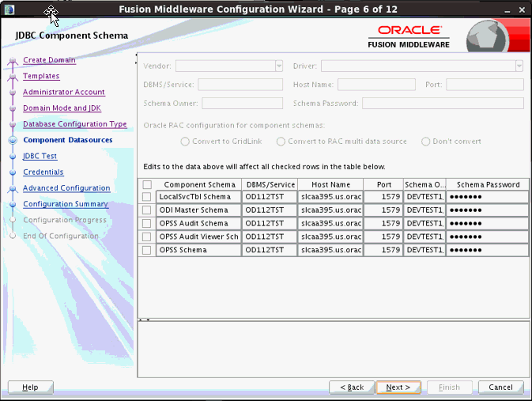532x401 pixels.
Task: Select Convert to RAC multi data source option
Action: click(x=281, y=142)
